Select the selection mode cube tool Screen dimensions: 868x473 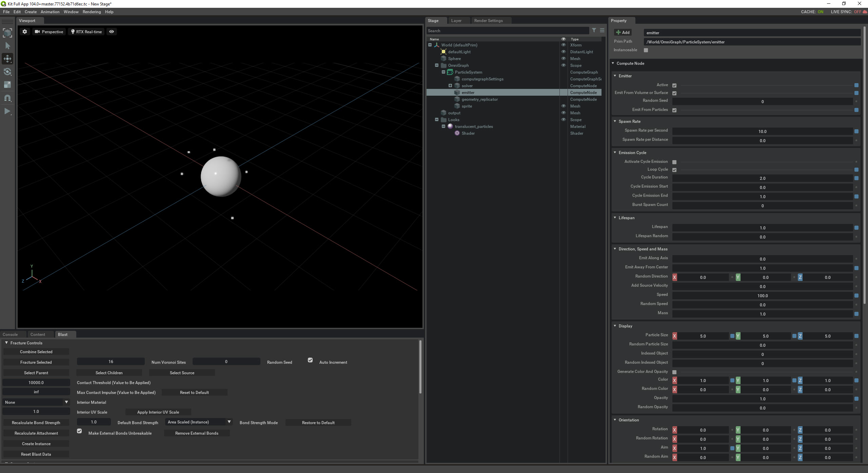click(x=7, y=33)
